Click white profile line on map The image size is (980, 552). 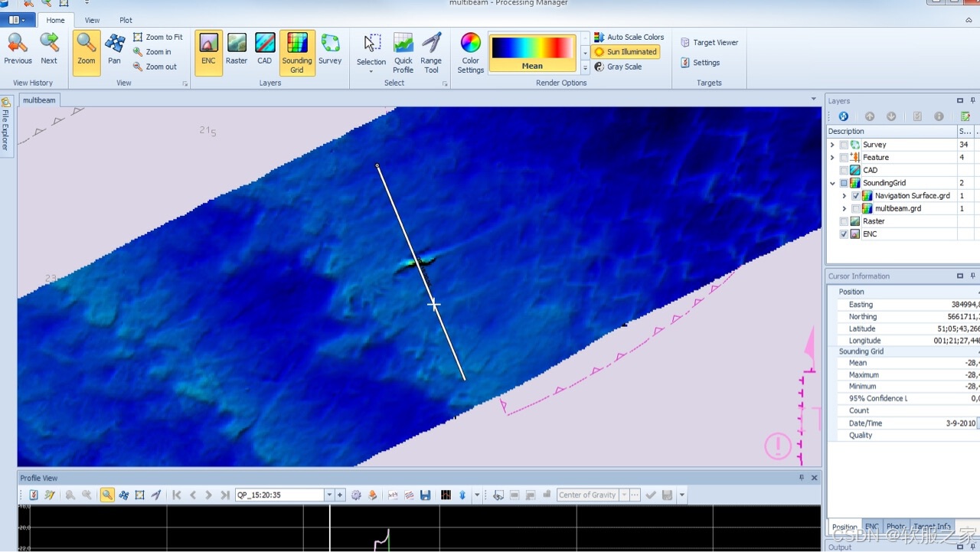tap(420, 272)
